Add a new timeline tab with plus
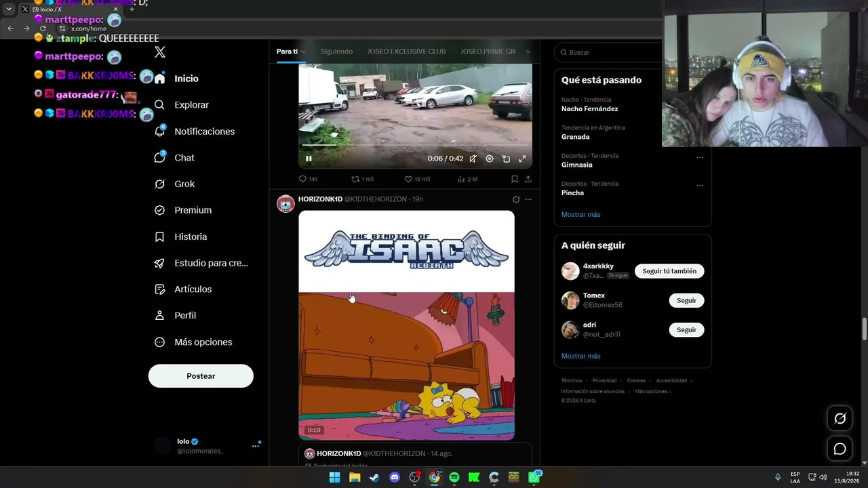The height and width of the screenshot is (488, 868). (x=528, y=52)
